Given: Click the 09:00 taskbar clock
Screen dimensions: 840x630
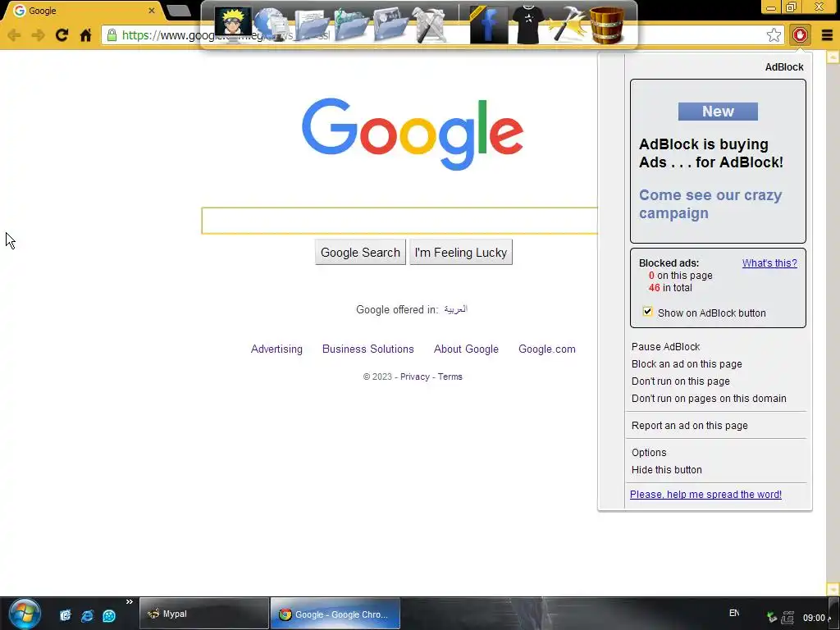Looking at the screenshot, I should (815, 618).
